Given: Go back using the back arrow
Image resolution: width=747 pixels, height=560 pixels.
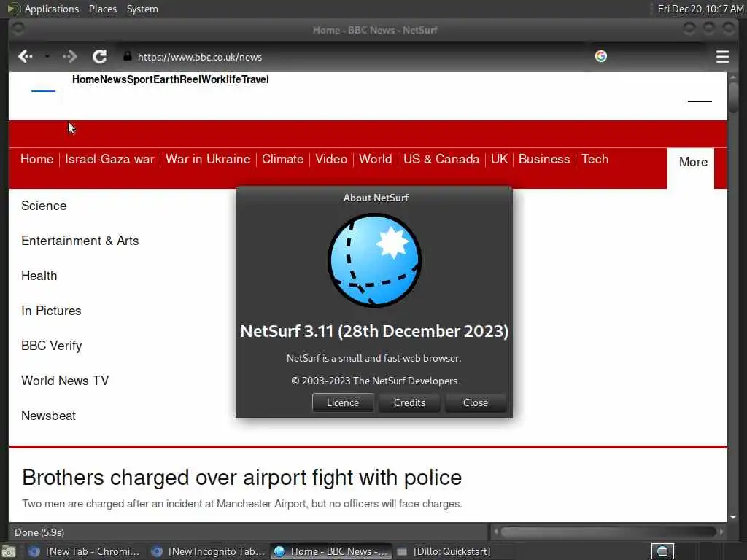Looking at the screenshot, I should point(25,57).
